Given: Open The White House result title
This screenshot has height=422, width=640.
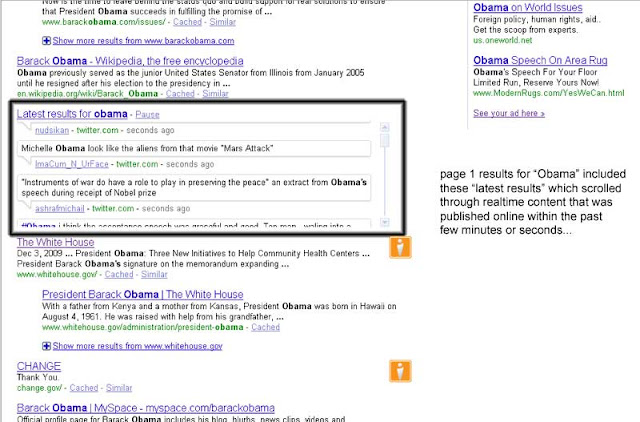Looking at the screenshot, I should [x=56, y=242].
